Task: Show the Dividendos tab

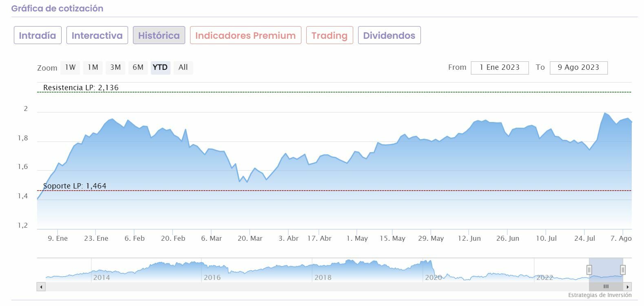Action: 389,35
